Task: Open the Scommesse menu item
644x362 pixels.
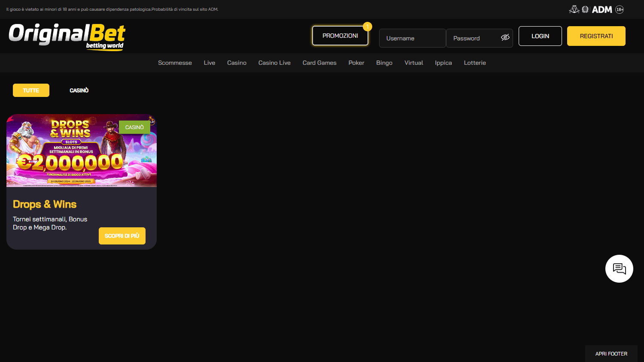Action: pos(175,63)
